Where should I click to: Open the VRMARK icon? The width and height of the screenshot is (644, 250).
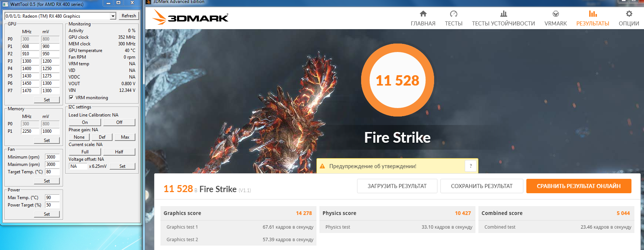(x=555, y=14)
